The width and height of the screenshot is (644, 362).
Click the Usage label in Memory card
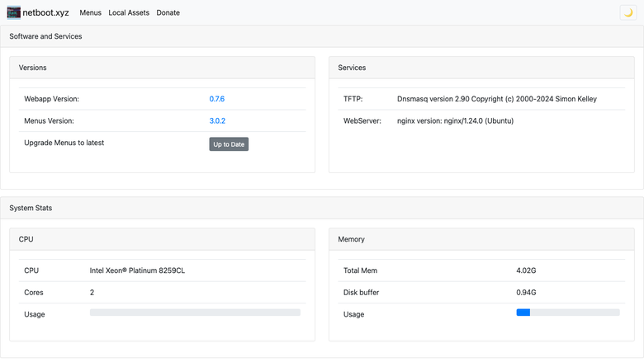point(353,314)
